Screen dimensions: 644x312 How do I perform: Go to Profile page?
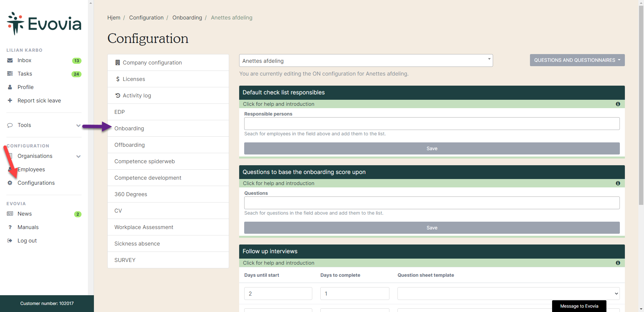(x=25, y=87)
